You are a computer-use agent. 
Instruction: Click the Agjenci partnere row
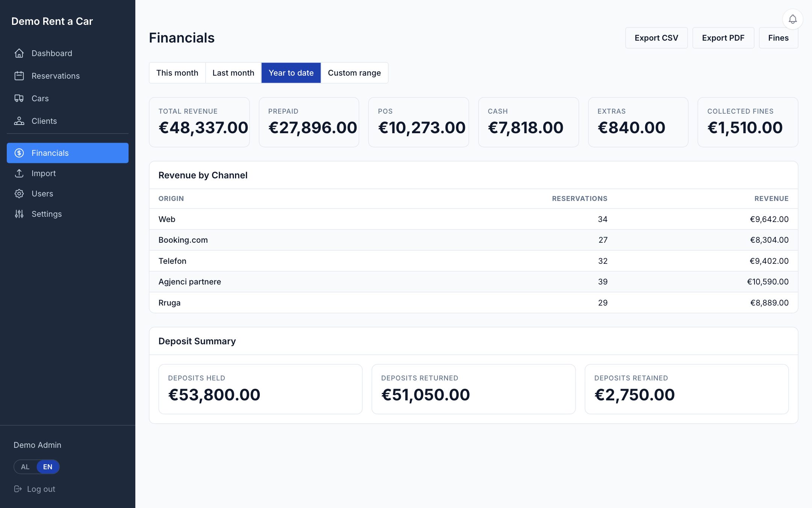pyautogui.click(x=473, y=282)
